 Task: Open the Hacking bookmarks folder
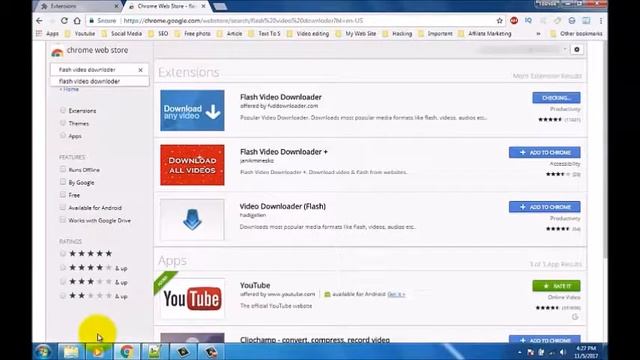(398, 33)
